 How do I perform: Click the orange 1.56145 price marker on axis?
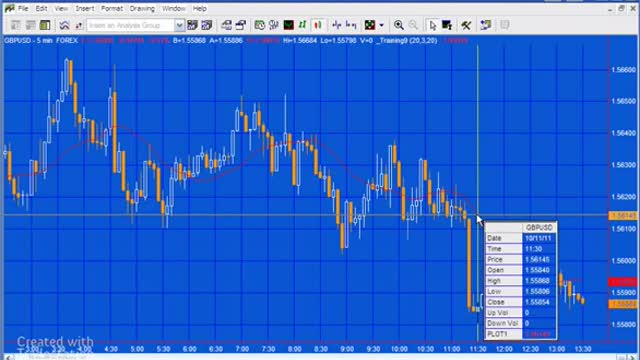click(623, 216)
